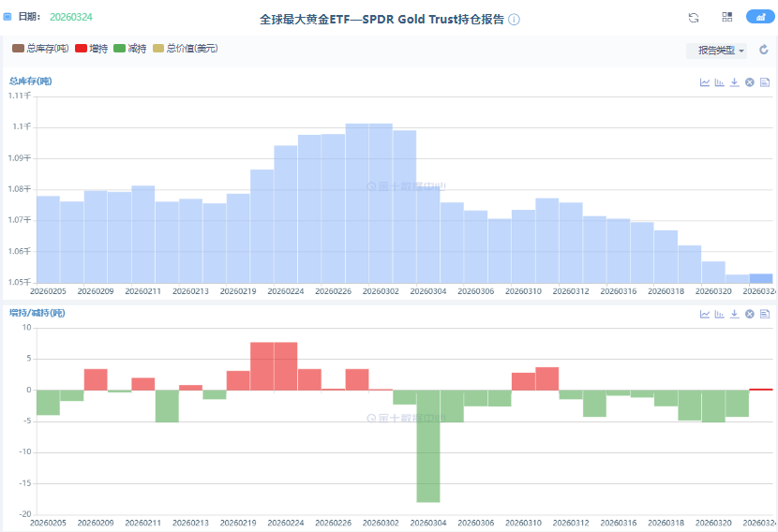Click the info icon beside the report title
Image resolution: width=778 pixels, height=532 pixels.
click(x=515, y=19)
